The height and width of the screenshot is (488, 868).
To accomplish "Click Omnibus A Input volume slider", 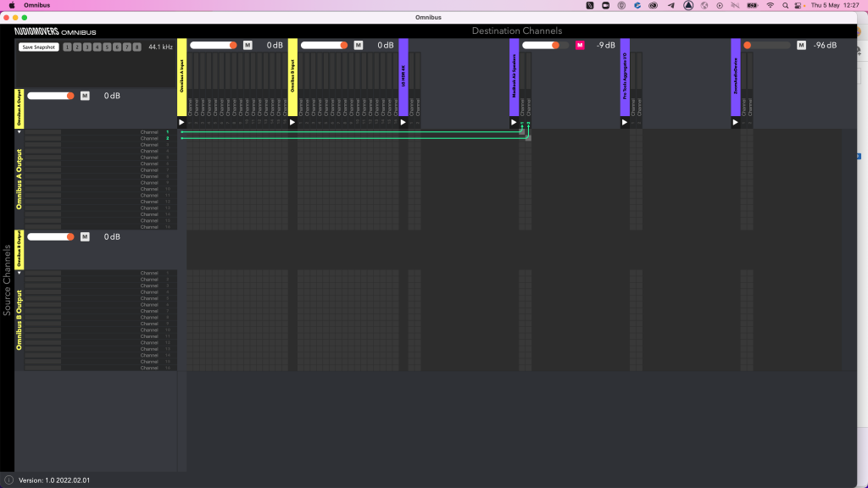I will point(214,46).
